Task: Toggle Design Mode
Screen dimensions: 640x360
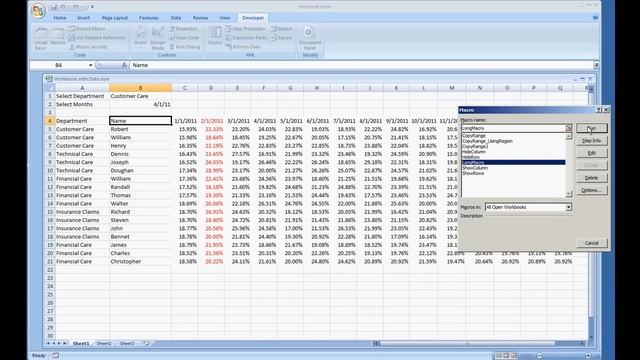Action: click(158, 38)
